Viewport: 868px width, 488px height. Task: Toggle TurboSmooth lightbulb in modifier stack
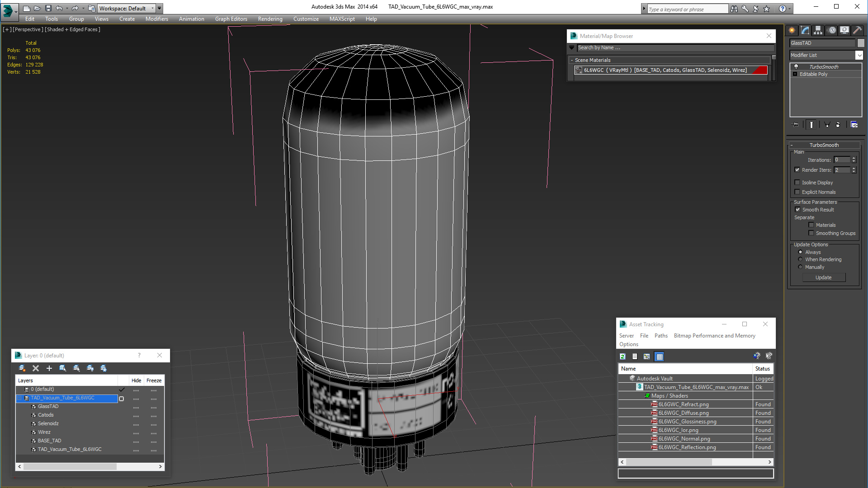tap(796, 67)
